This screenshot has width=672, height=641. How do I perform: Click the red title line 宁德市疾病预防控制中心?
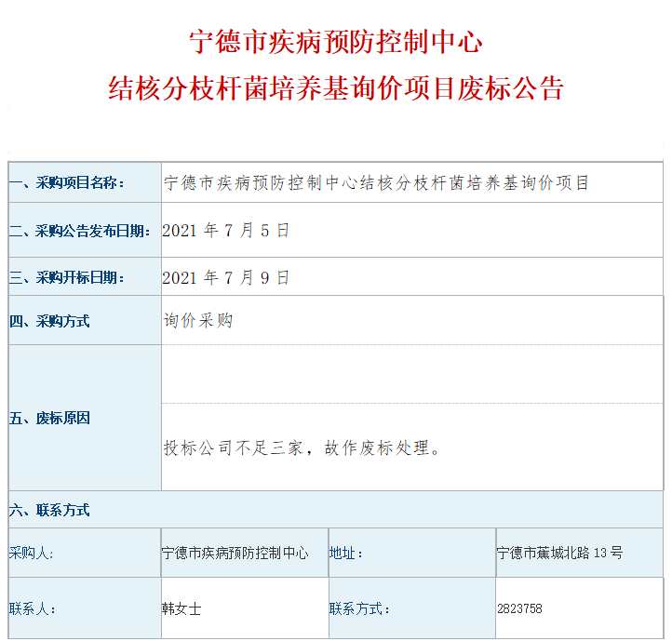(336, 42)
